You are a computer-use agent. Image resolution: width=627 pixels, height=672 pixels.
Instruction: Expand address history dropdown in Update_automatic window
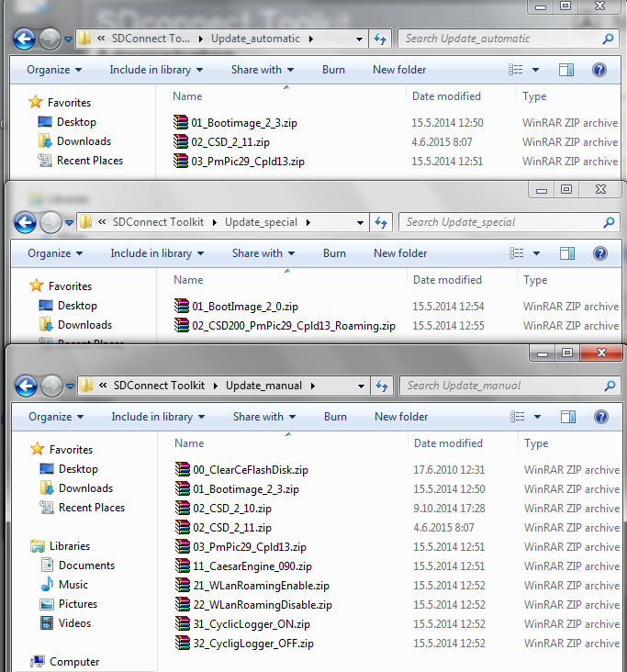pos(359,39)
